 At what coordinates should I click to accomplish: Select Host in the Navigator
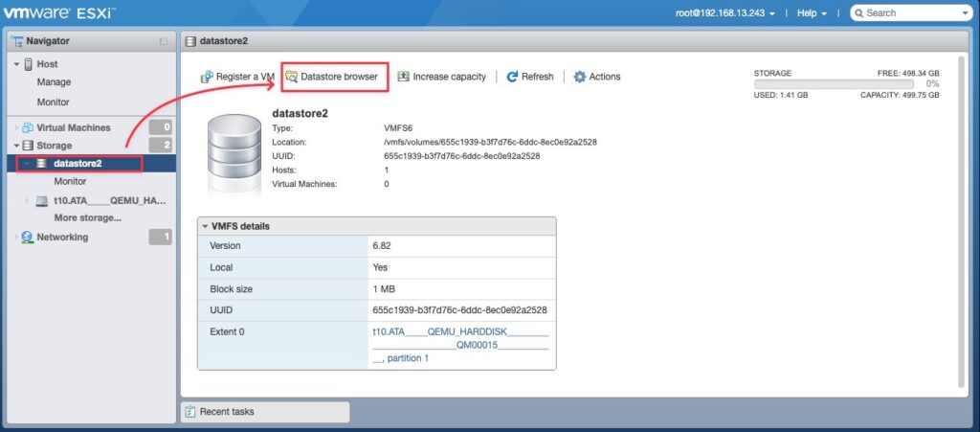tap(48, 64)
